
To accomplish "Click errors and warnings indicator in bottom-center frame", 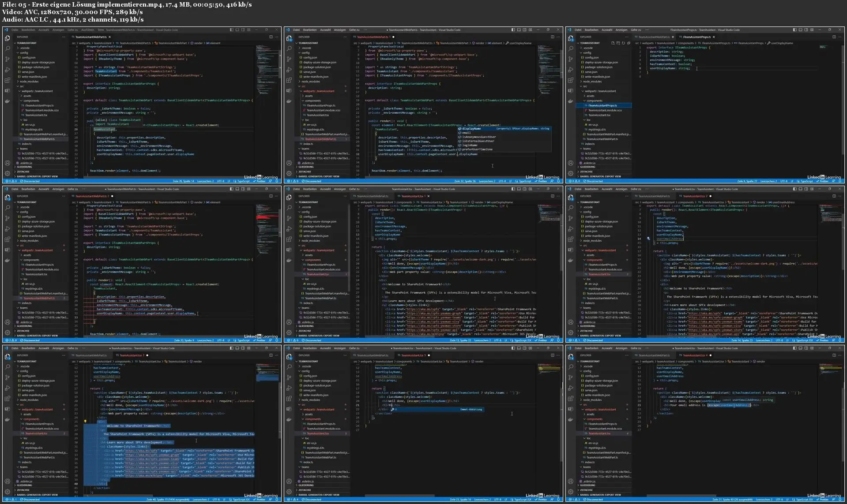I will (292, 500).
